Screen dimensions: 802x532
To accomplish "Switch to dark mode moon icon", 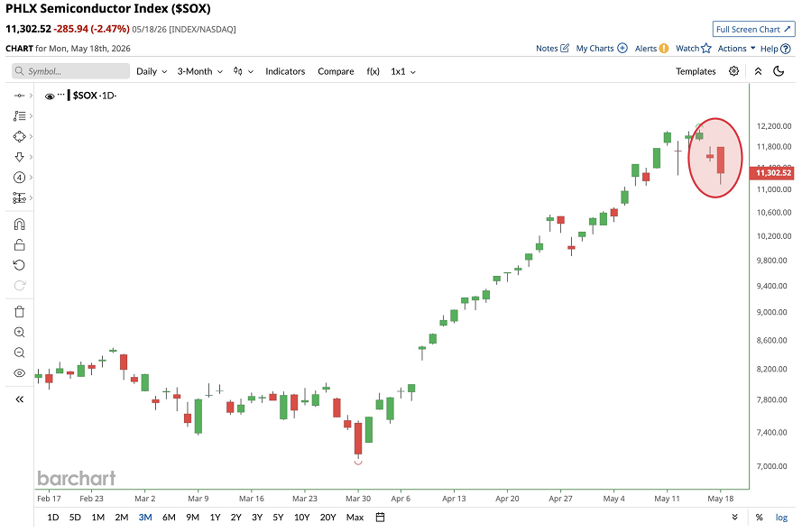I will [x=779, y=71].
